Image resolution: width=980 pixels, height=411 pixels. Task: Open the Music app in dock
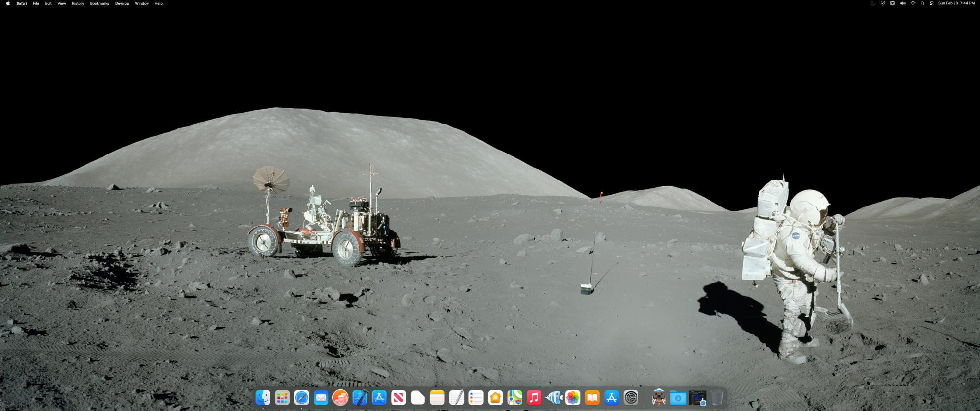[x=534, y=397]
